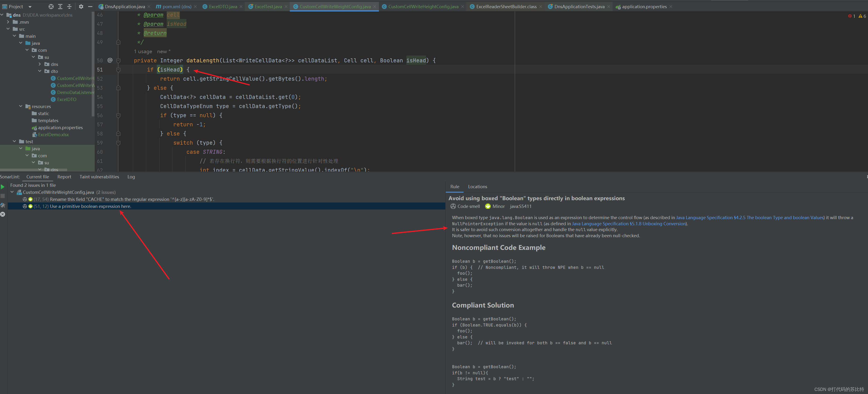Switch to DnsApplication.java editor tab
The height and width of the screenshot is (394, 868).
[125, 7]
